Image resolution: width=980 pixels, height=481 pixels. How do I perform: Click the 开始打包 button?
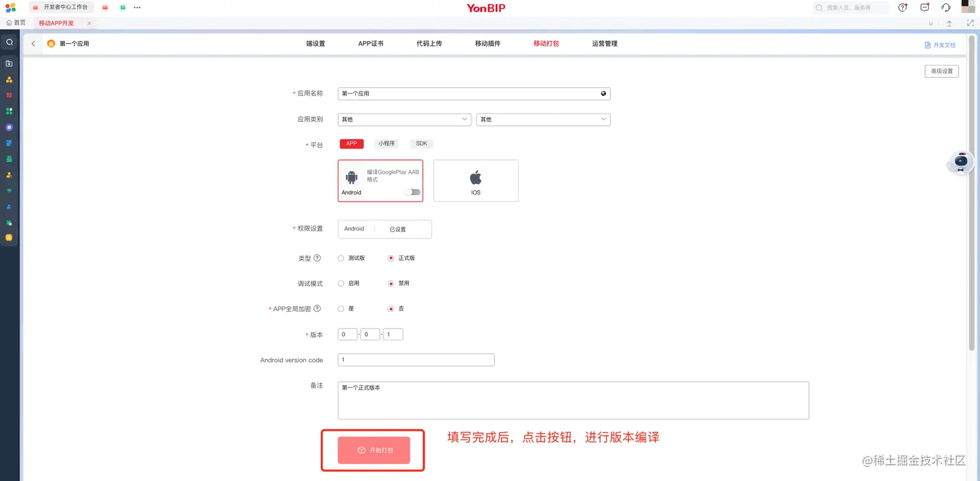[x=374, y=450]
